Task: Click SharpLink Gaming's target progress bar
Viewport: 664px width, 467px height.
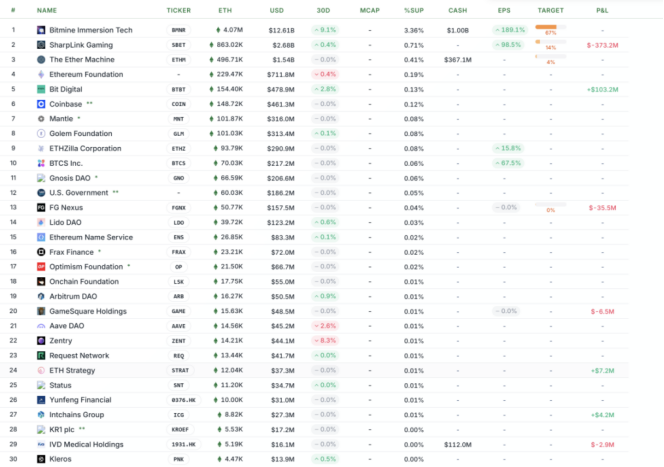Action: tap(550, 42)
